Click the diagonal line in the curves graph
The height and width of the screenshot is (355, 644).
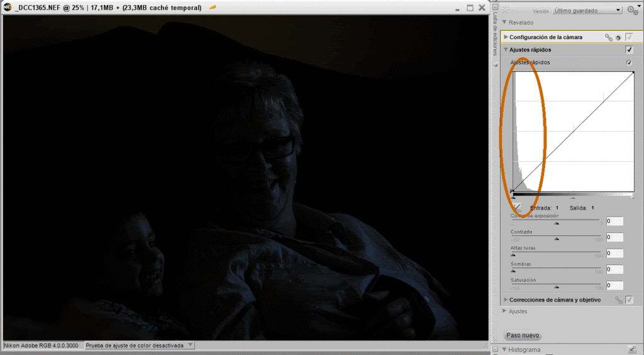point(574,132)
